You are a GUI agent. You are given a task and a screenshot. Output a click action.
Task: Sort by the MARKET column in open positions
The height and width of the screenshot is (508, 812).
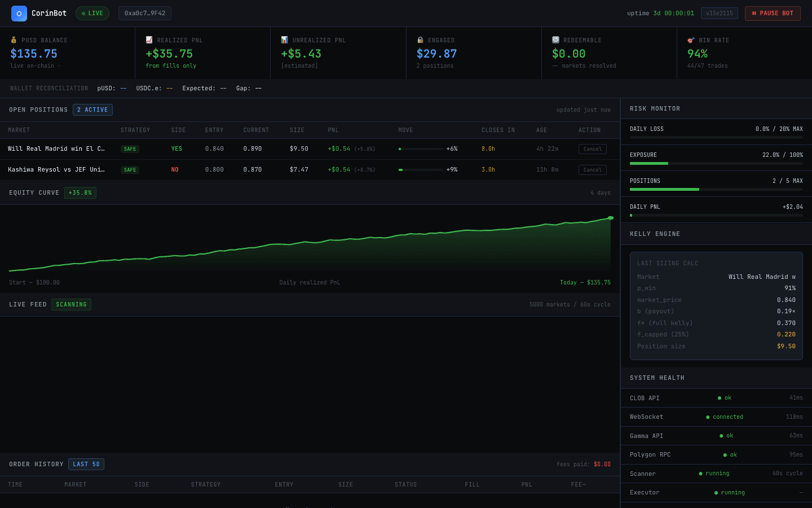pyautogui.click(x=19, y=130)
